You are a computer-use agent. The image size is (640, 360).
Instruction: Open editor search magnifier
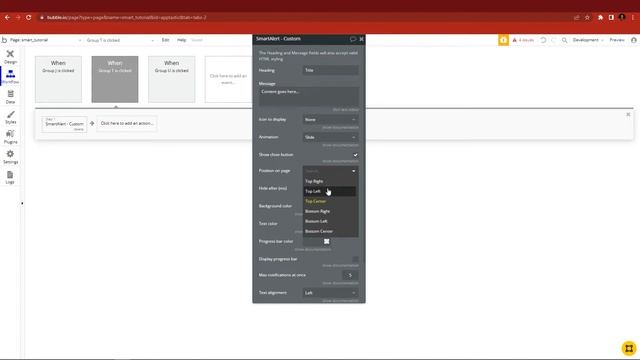[x=564, y=40]
